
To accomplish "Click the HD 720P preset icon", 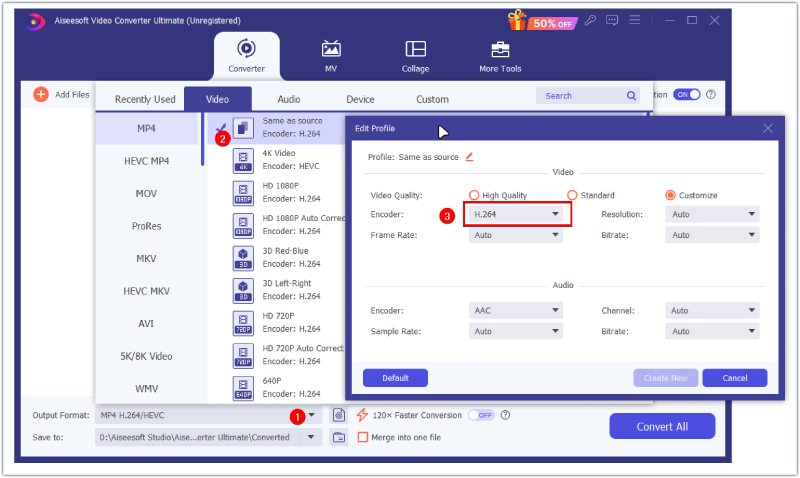I will point(243,323).
